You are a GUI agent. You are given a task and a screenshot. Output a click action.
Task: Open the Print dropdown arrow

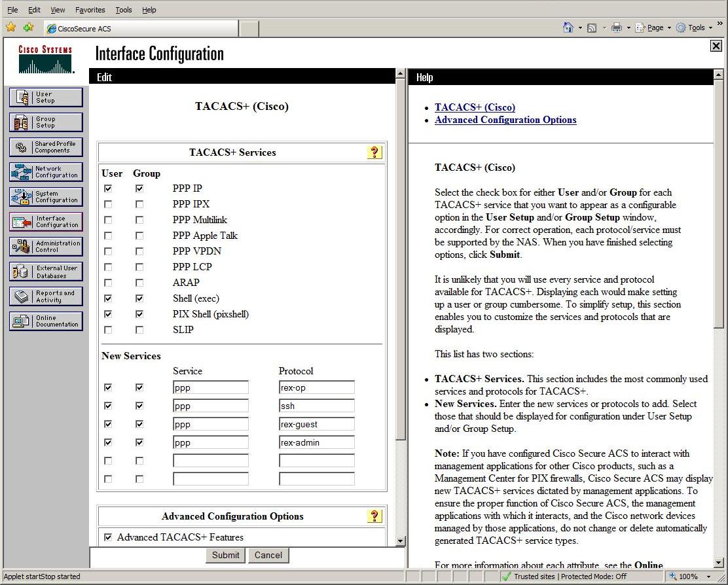pyautogui.click(x=628, y=28)
